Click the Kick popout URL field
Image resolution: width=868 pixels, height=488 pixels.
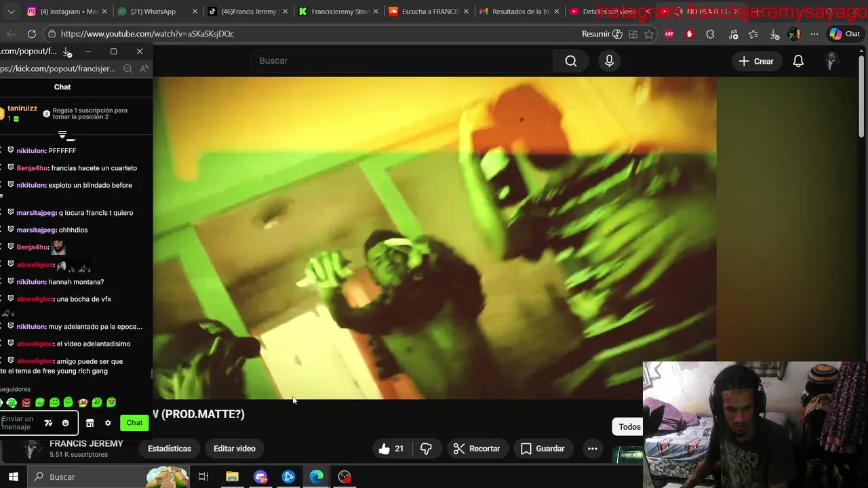point(58,68)
